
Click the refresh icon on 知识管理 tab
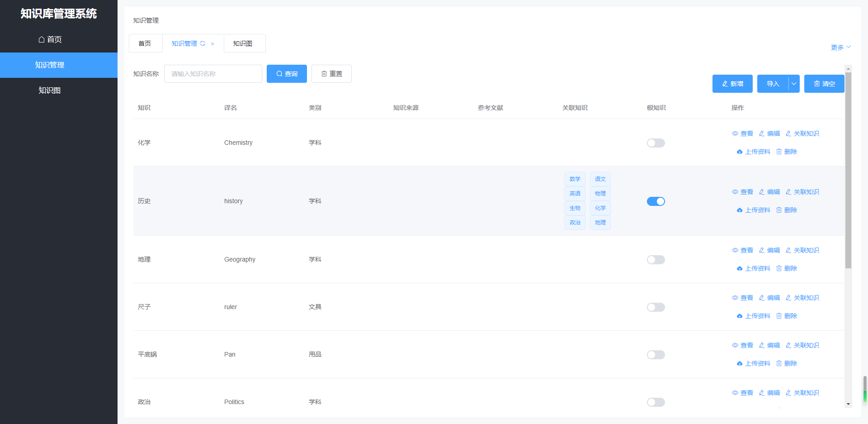[x=203, y=43]
